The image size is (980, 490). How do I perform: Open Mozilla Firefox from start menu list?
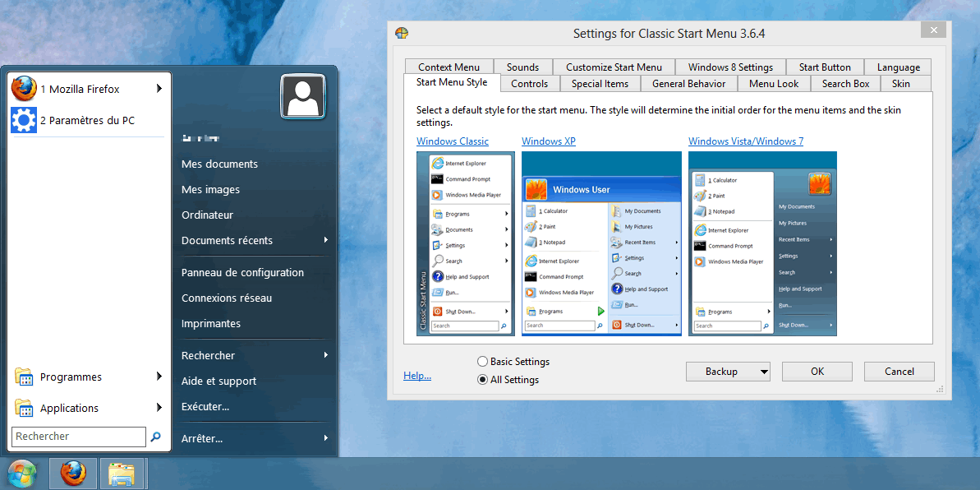[89, 89]
